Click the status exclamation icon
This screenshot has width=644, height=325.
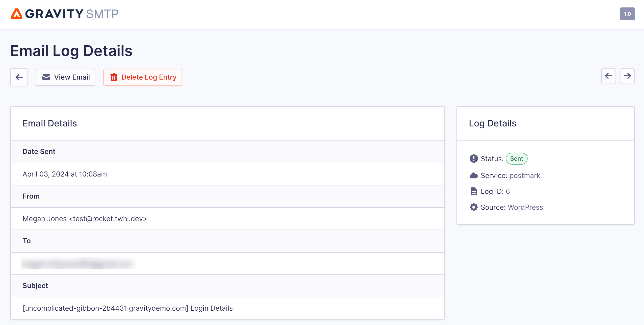(474, 159)
